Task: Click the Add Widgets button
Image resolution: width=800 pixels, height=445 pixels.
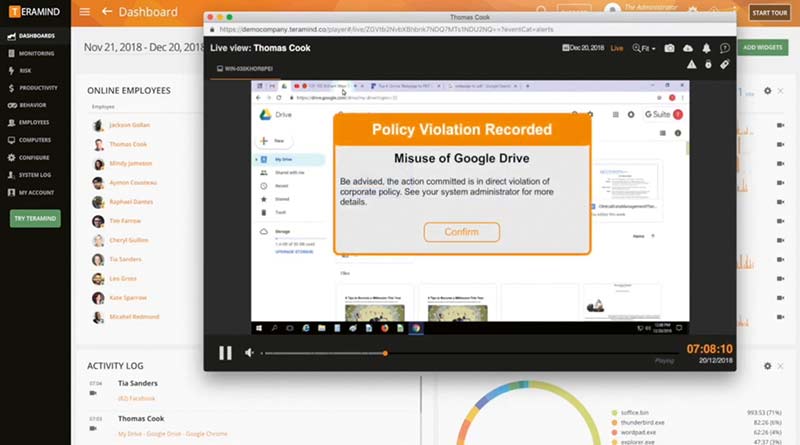Action: [762, 47]
